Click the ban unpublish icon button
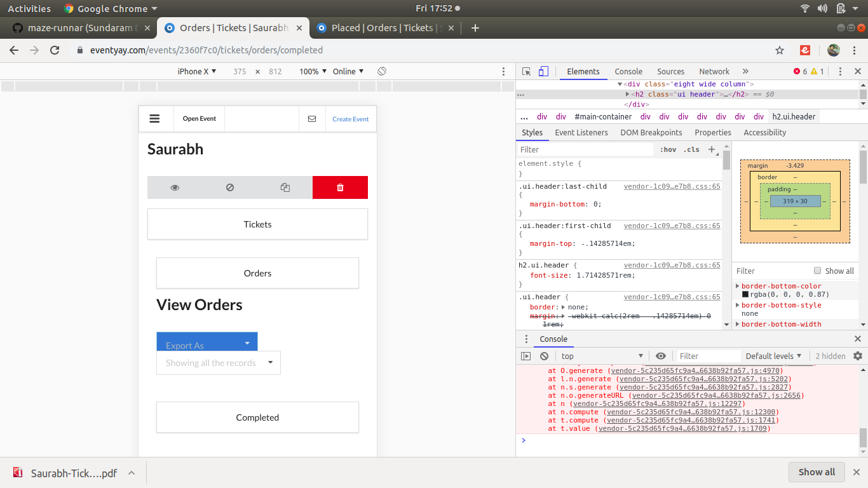 pyautogui.click(x=230, y=187)
